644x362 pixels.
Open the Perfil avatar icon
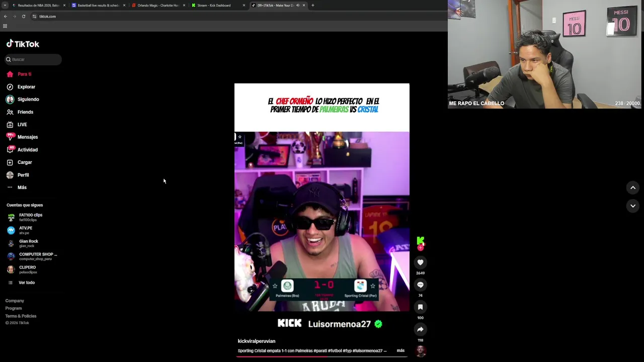pos(10,175)
